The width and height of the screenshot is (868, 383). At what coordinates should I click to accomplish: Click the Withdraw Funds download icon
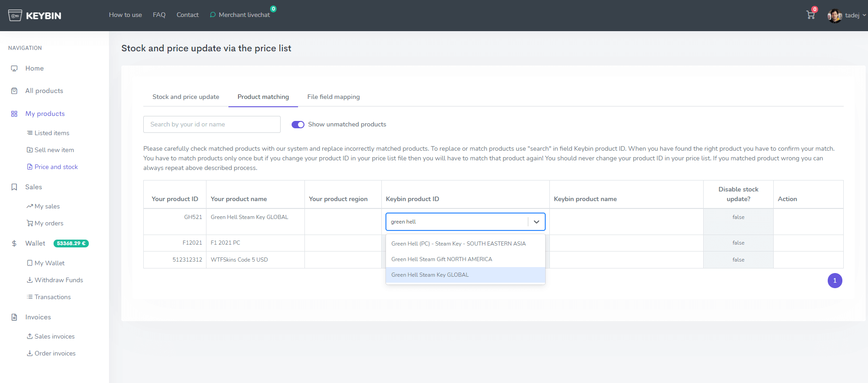[x=30, y=280]
